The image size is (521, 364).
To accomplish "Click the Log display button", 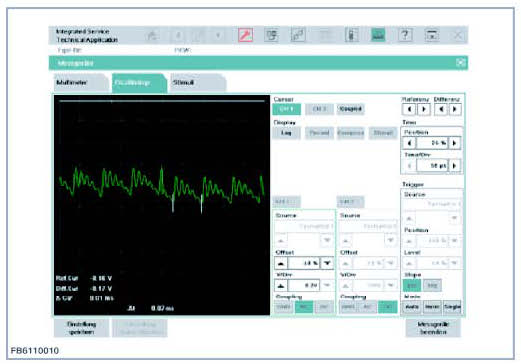I will coord(286,133).
